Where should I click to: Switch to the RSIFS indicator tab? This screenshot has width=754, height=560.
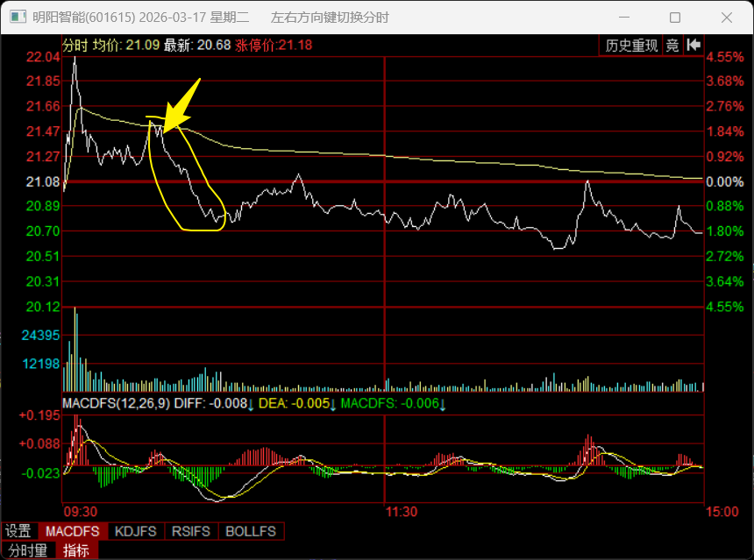pyautogui.click(x=191, y=531)
